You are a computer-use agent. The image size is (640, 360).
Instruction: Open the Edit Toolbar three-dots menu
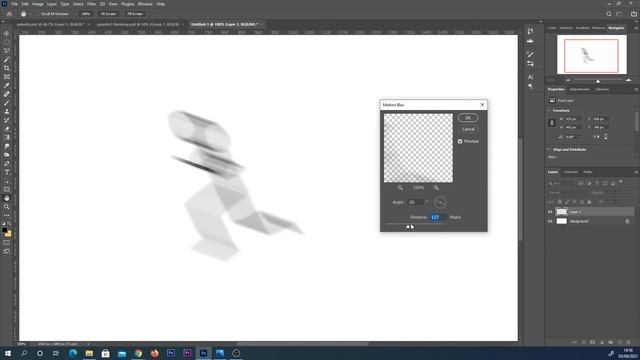tap(7, 215)
